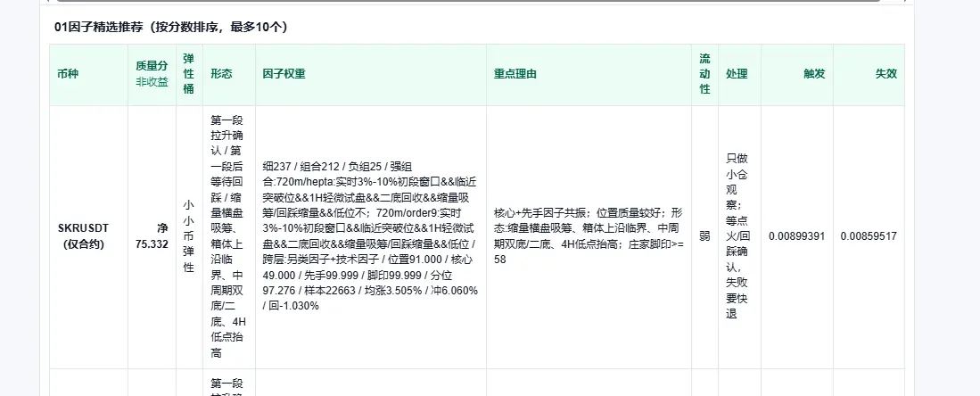Click the 形态 cell starting 第一段拉升确认

pyautogui.click(x=229, y=236)
